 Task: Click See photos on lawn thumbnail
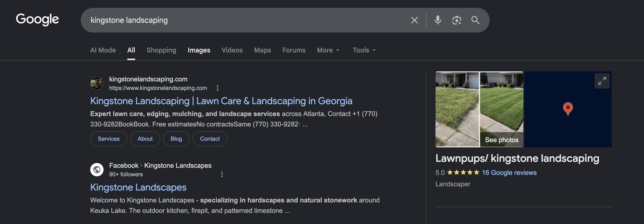pyautogui.click(x=502, y=140)
